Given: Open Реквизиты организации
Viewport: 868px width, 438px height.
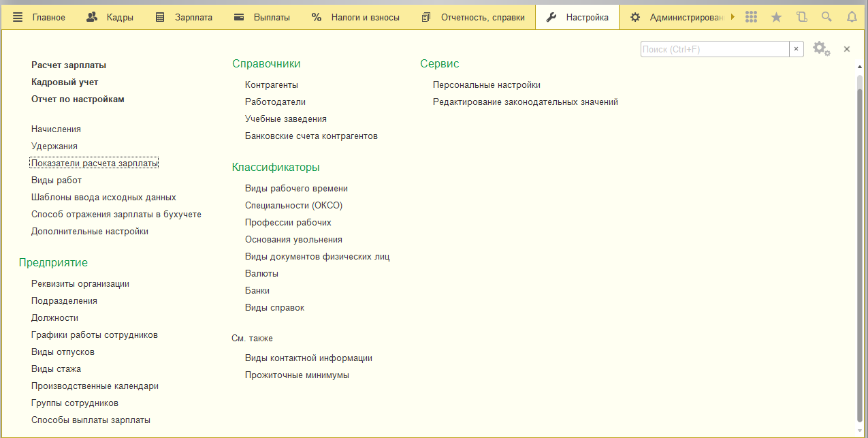Looking at the screenshot, I should click(80, 284).
